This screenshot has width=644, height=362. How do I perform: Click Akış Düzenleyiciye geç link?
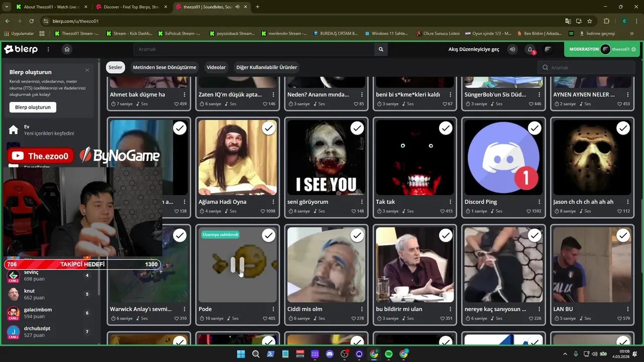[x=474, y=49]
